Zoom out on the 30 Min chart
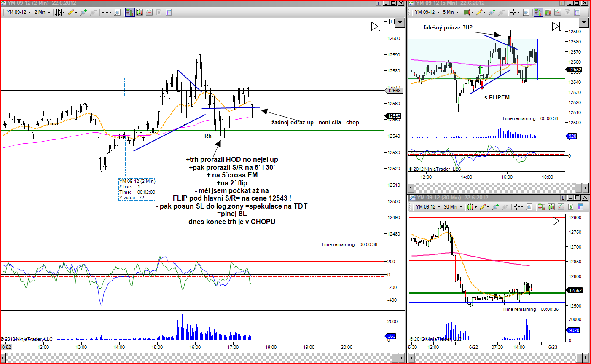 click(505, 207)
